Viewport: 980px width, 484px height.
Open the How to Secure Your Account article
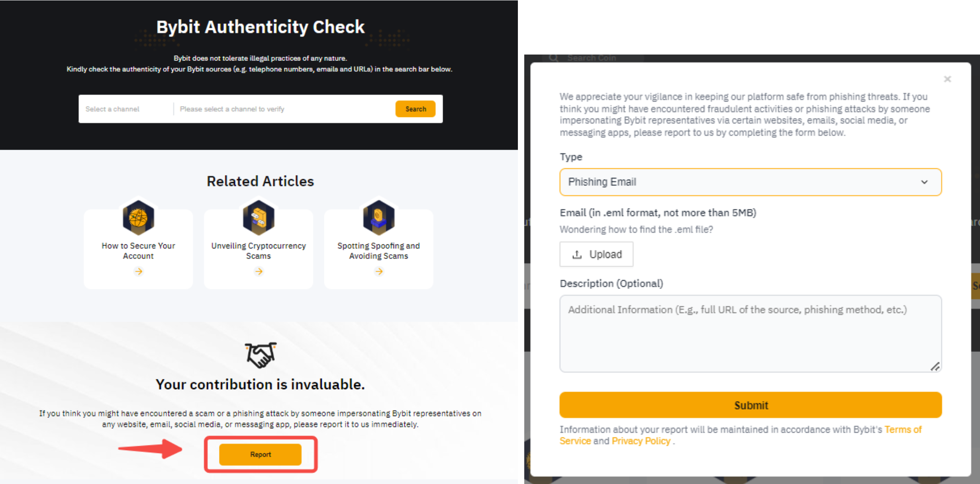point(138,250)
